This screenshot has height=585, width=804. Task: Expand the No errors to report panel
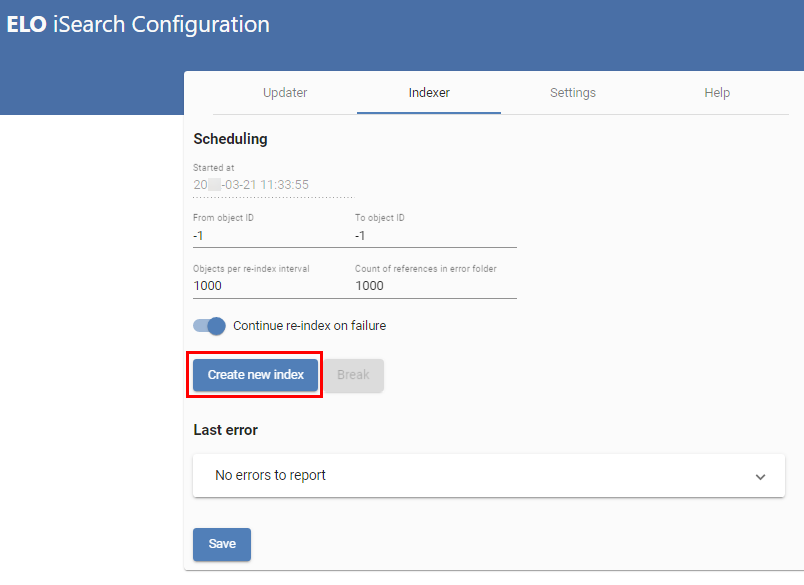[489, 475]
